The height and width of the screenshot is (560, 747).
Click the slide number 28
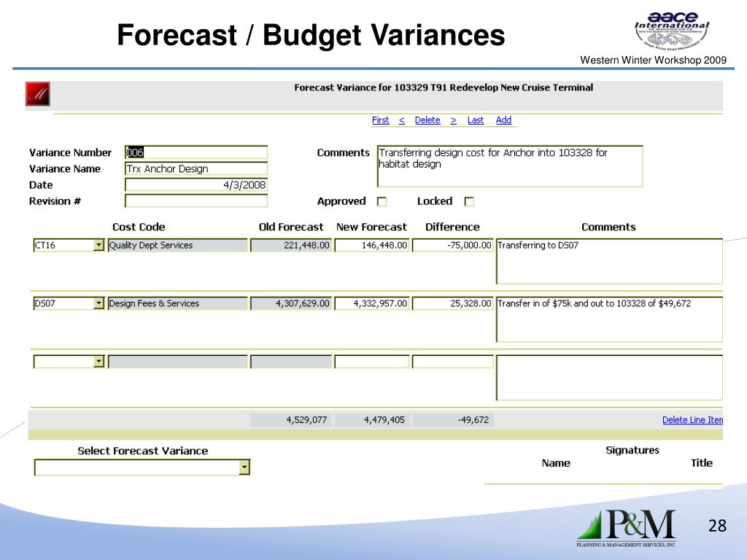coord(717,525)
